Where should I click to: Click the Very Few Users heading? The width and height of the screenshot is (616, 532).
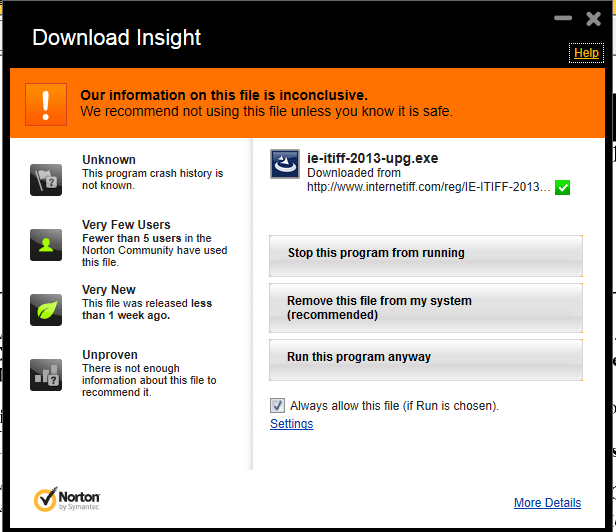coord(126,225)
